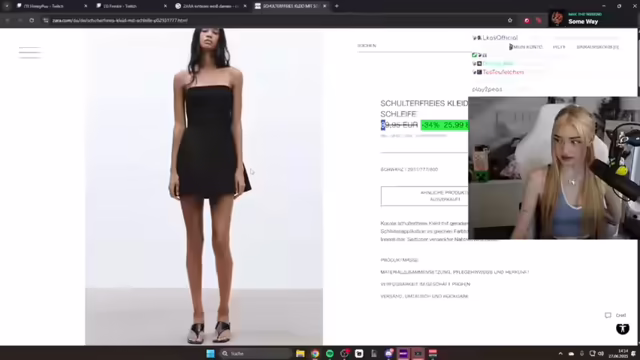Screen dimensions: 640x360
Task: Open the Windows Start menu
Action: click(x=211, y=353)
